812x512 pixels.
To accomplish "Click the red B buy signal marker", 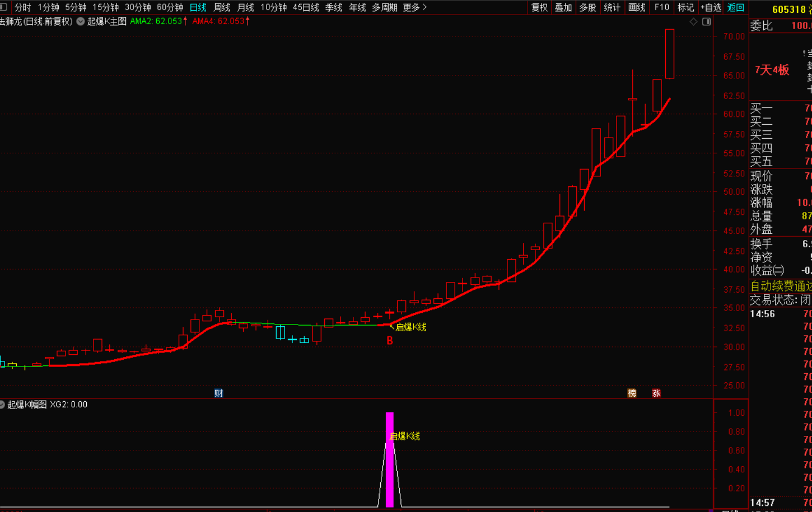I will 390,340.
